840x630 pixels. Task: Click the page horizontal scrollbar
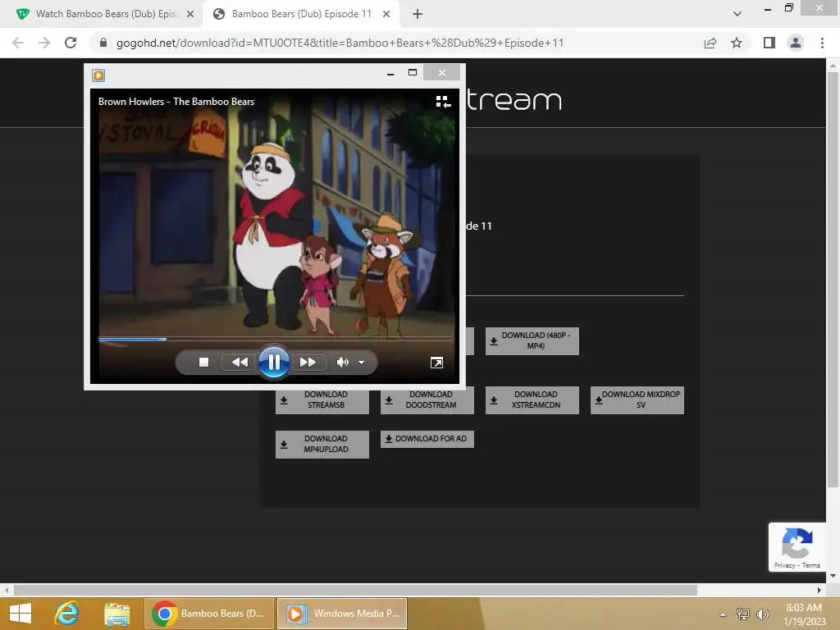coord(355,590)
